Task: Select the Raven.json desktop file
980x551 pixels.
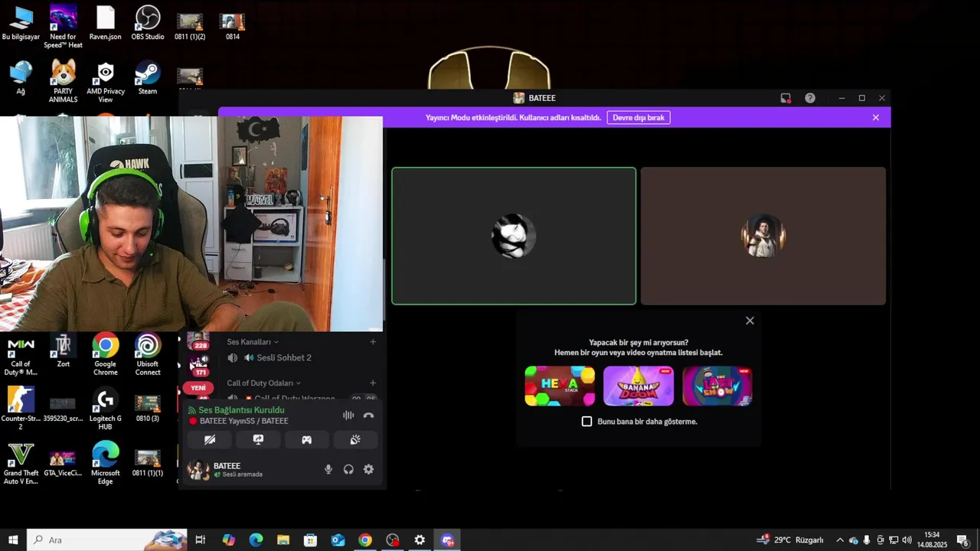Action: (105, 23)
